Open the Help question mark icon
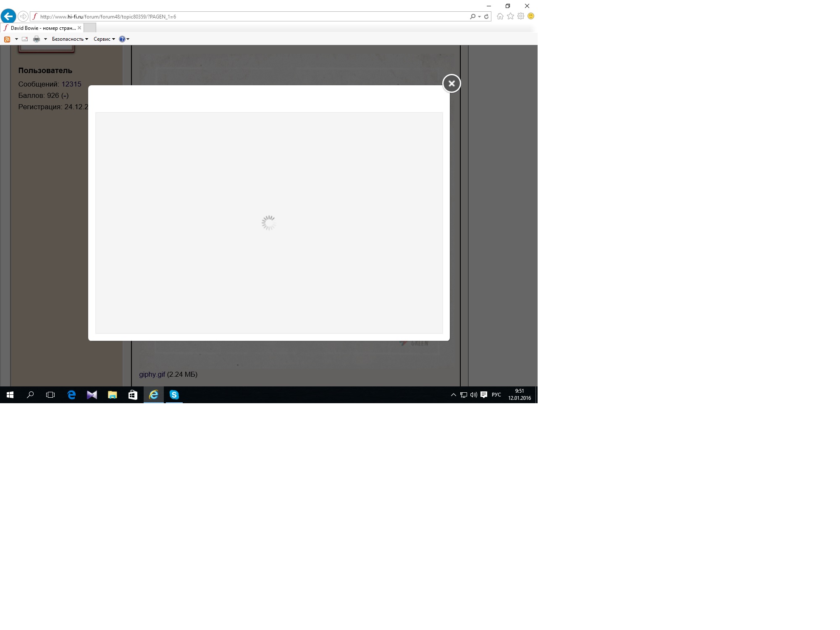840x630 pixels. [122, 39]
